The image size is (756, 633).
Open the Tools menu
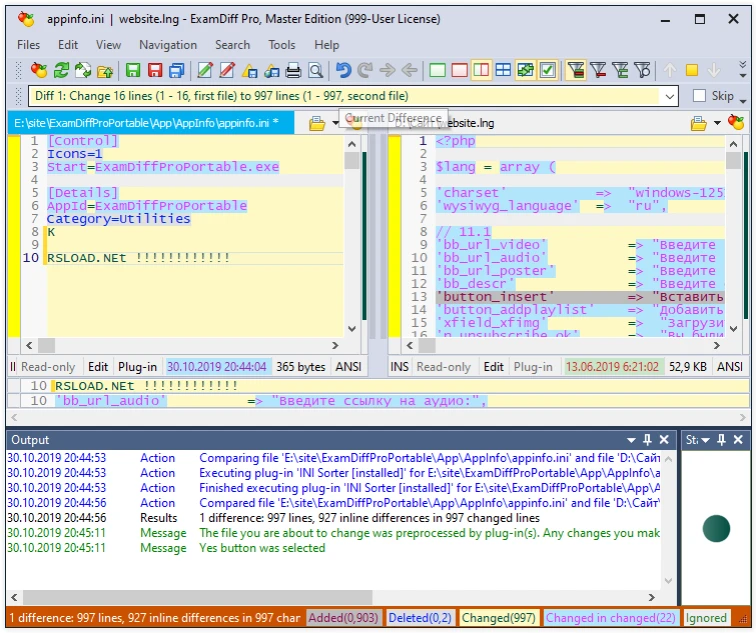pyautogui.click(x=282, y=45)
